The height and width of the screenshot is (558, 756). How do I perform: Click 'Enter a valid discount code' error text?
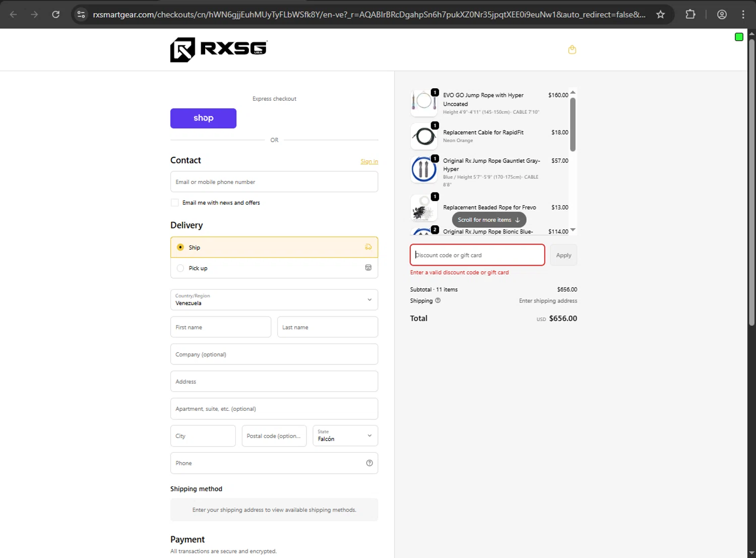click(x=459, y=272)
